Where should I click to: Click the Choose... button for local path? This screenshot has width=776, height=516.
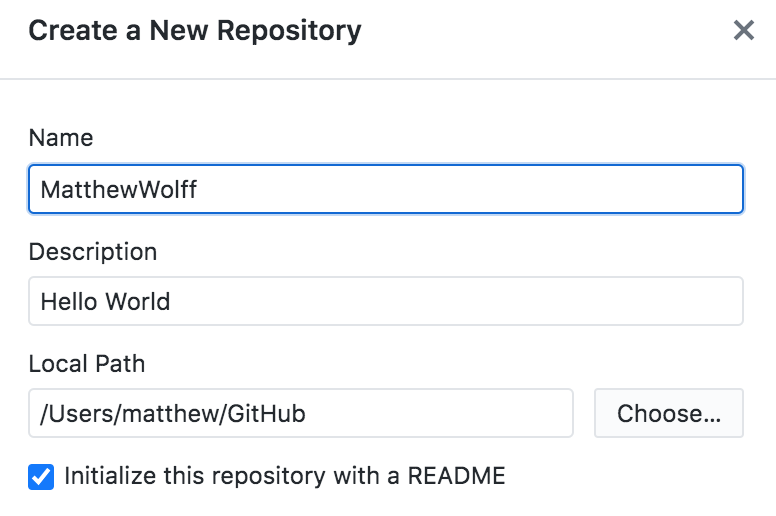point(668,413)
